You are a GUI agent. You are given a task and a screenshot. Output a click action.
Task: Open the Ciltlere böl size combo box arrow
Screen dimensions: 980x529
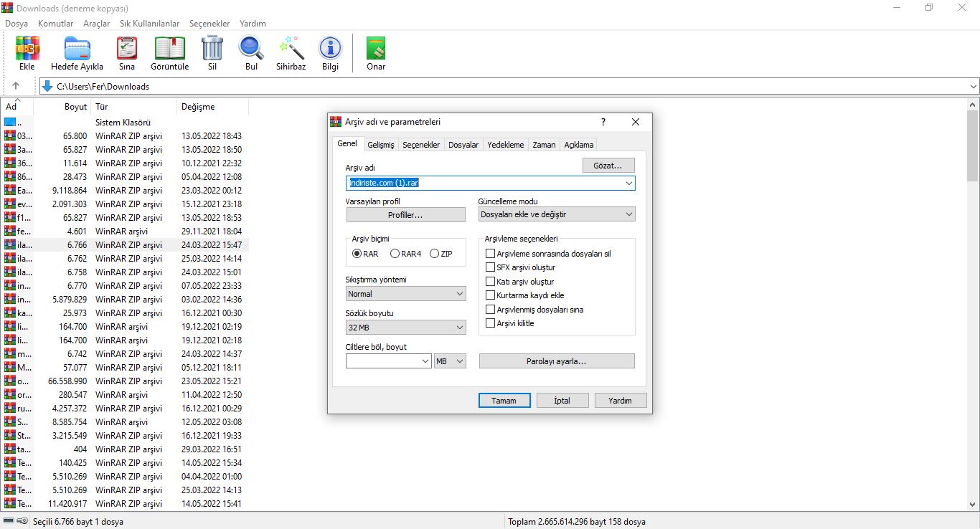[x=425, y=362]
